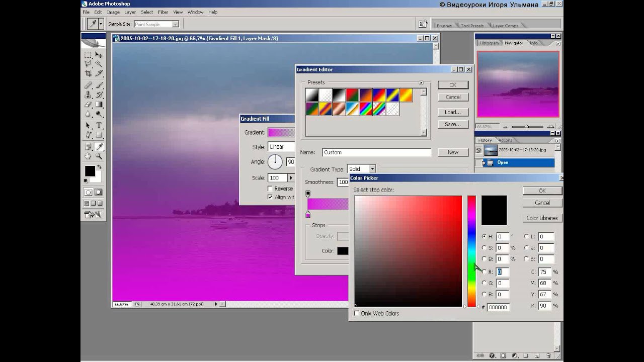Select the Horizontal Type tool
The height and width of the screenshot is (362, 644).
[99, 125]
